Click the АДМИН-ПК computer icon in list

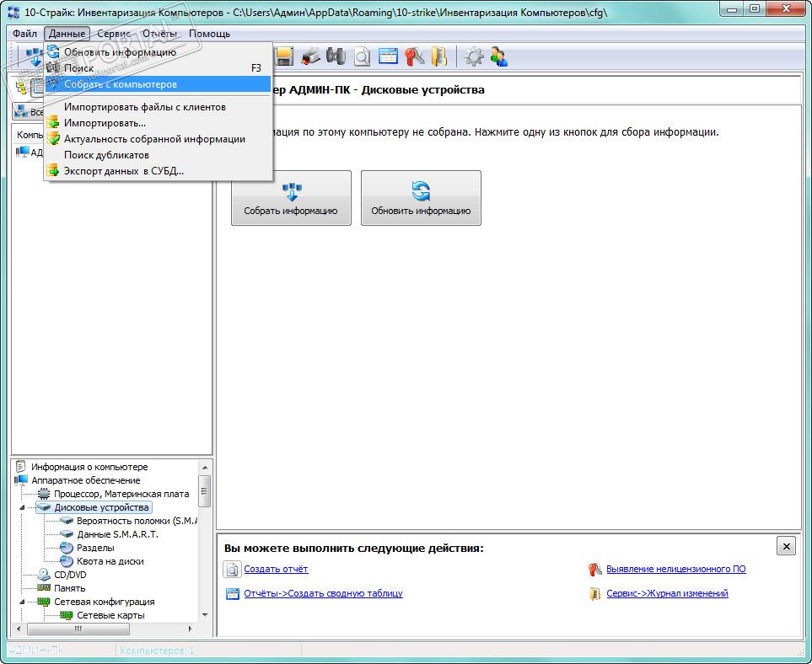22,153
